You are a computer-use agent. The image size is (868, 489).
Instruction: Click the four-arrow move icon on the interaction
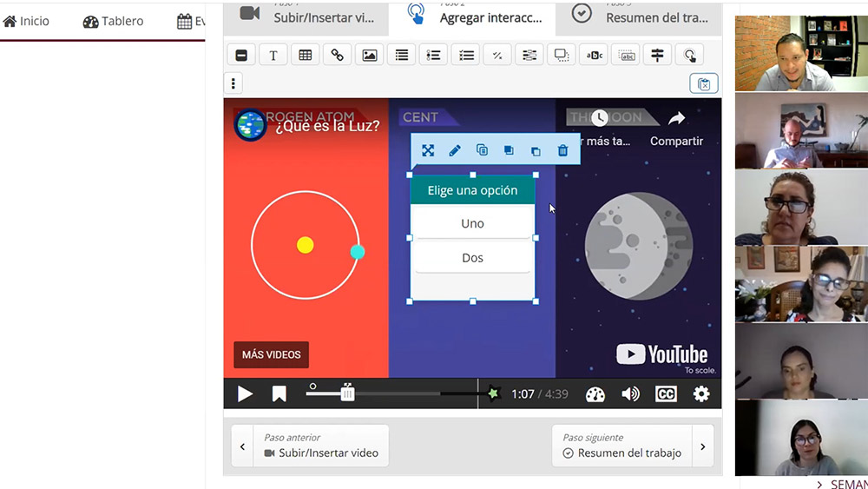428,150
